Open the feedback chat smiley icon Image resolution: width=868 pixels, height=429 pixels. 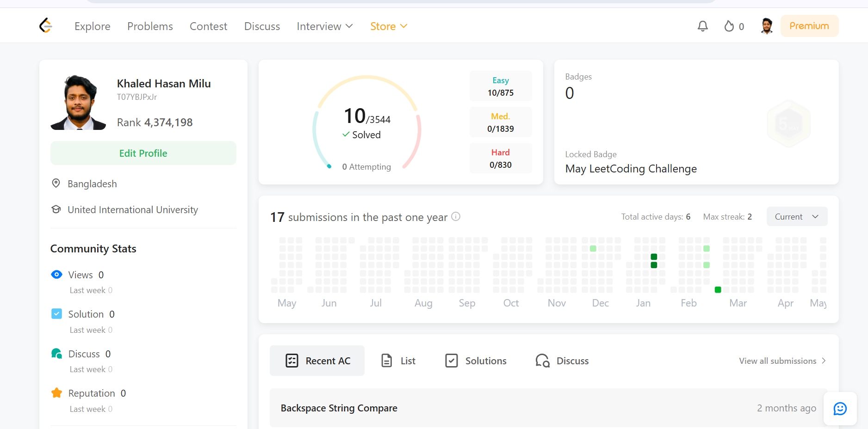[x=840, y=409]
